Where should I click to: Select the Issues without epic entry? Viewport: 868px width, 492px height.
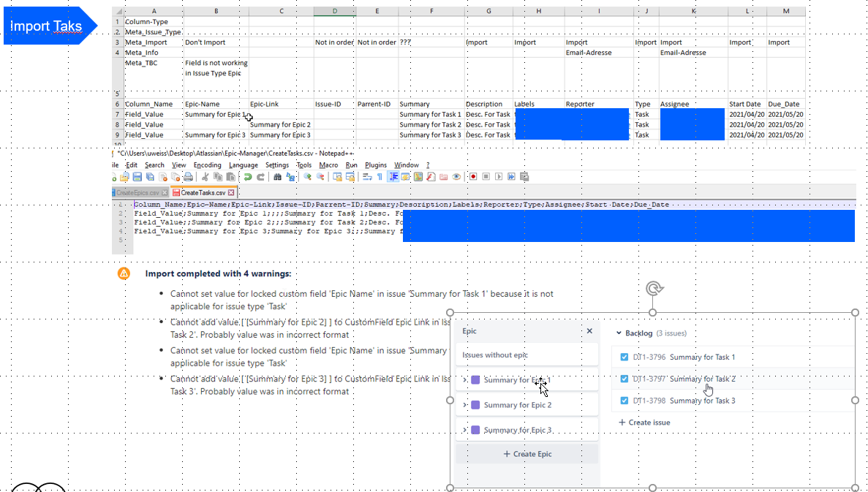pos(527,355)
